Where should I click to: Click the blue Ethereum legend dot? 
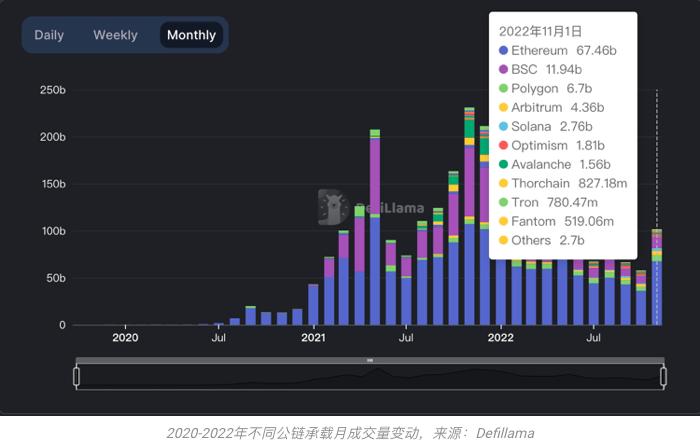[x=502, y=50]
